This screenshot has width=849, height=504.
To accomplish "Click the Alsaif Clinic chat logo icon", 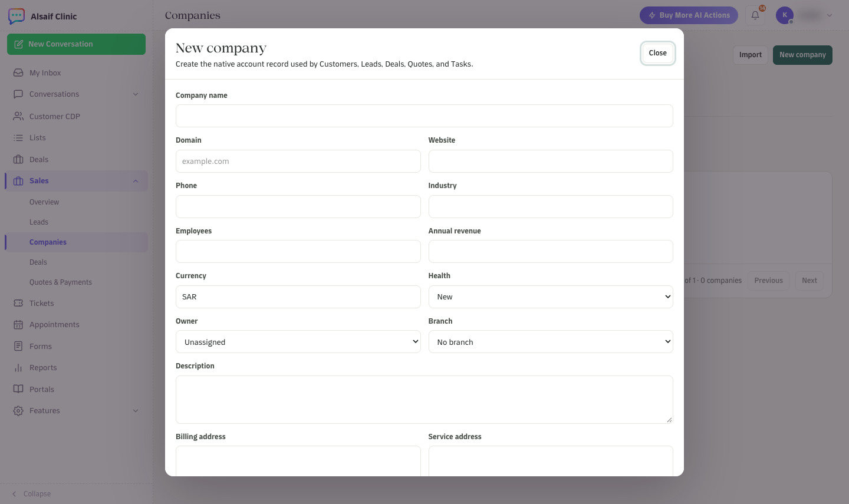I will coord(17,16).
